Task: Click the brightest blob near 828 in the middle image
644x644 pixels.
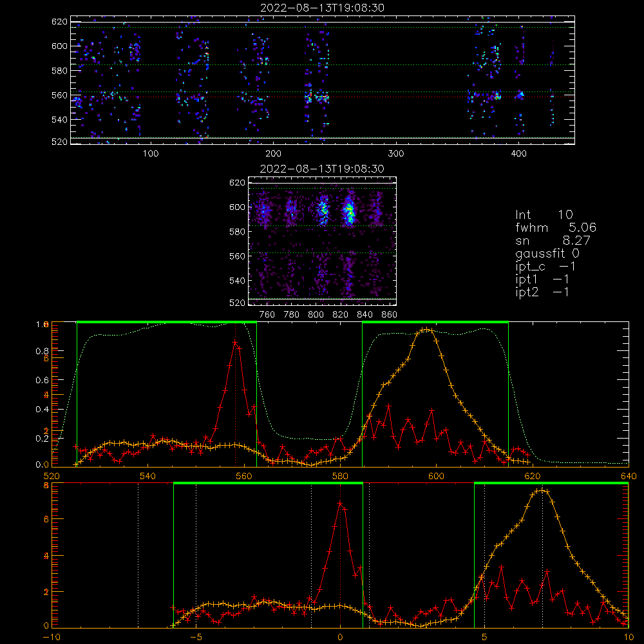Action: pos(349,211)
